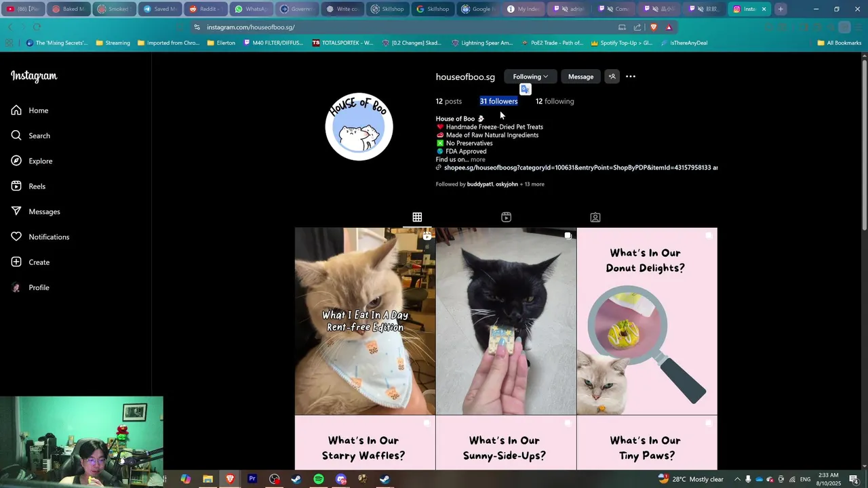Switch to the Reels profile tab
Viewport: 868px width, 488px height.
click(506, 217)
